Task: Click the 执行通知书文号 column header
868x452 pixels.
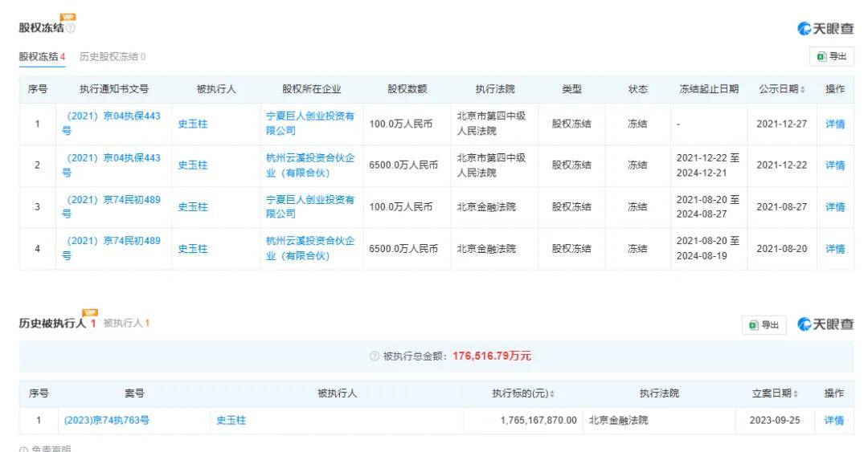Action: click(x=114, y=89)
